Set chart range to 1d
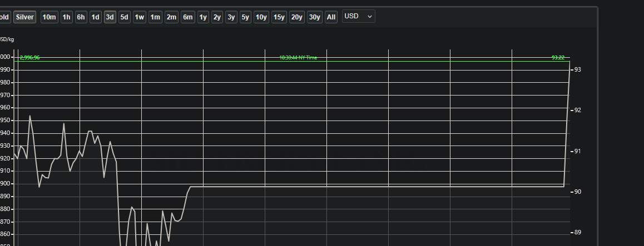The image size is (644, 246). (95, 17)
